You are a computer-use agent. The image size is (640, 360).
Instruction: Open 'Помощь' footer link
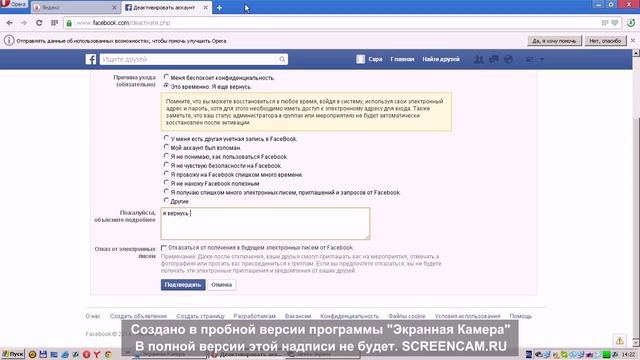[x=520, y=316]
